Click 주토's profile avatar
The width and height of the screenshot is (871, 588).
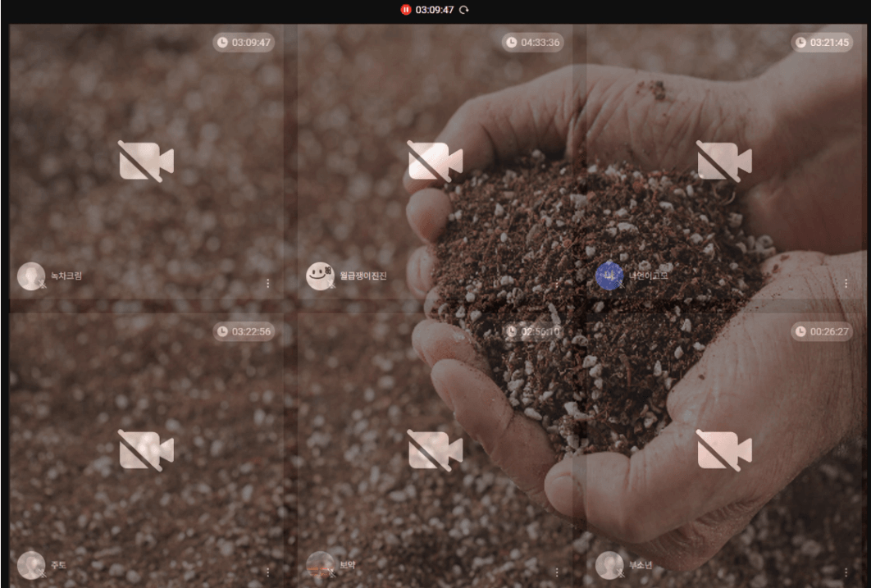31,565
